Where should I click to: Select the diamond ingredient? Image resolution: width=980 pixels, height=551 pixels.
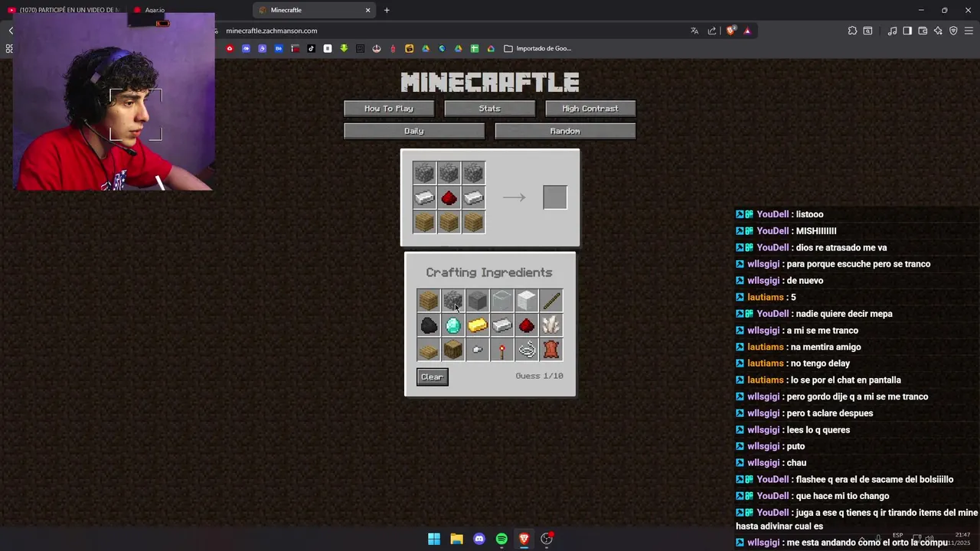tap(452, 325)
